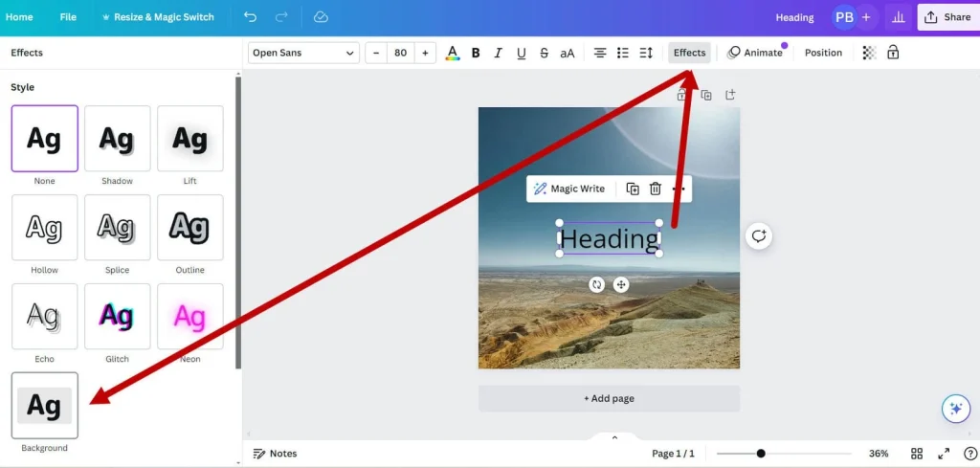Open the line spacing options
The height and width of the screenshot is (468, 980).
click(646, 53)
